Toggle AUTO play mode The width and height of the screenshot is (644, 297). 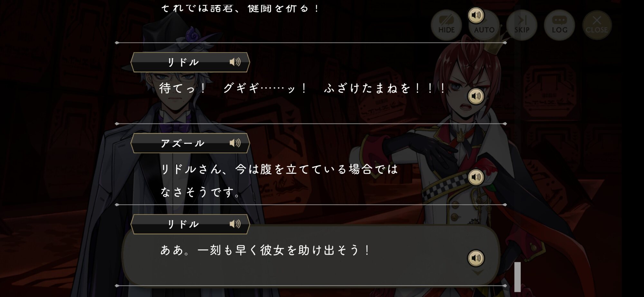484,25
